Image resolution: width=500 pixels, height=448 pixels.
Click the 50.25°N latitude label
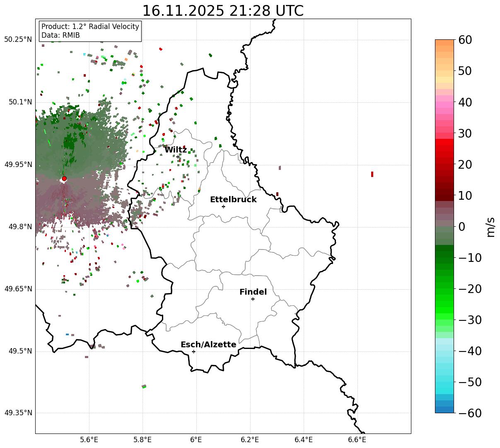18,40
